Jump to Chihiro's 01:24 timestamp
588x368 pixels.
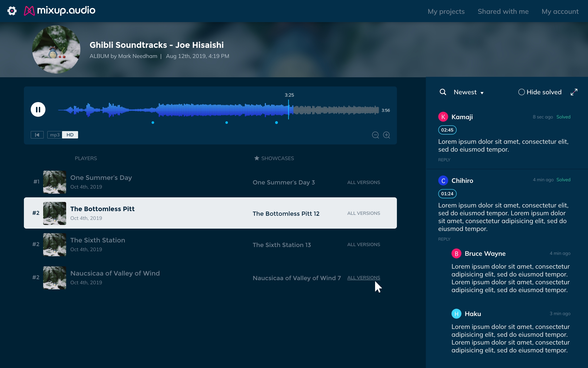[x=447, y=194]
